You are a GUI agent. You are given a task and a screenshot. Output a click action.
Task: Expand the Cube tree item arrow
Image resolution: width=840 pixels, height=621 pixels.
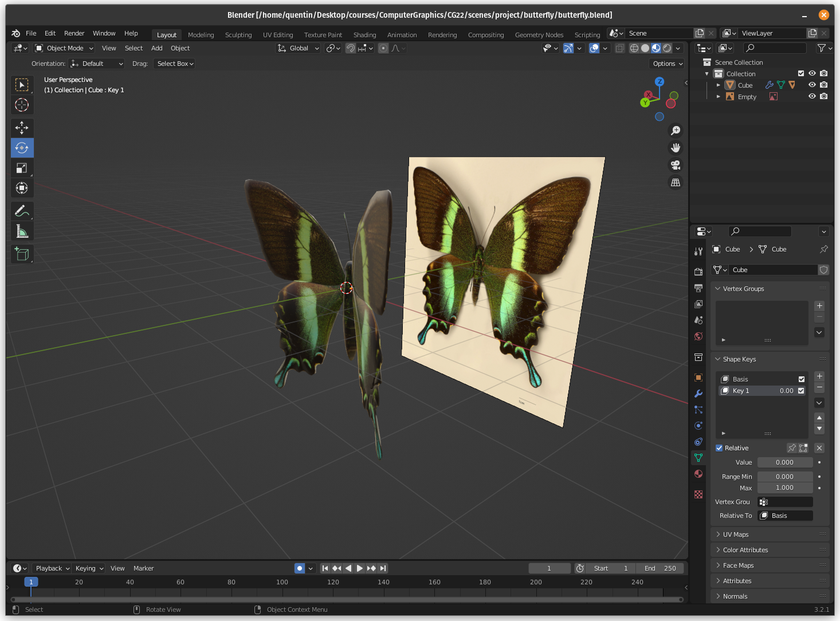point(719,85)
